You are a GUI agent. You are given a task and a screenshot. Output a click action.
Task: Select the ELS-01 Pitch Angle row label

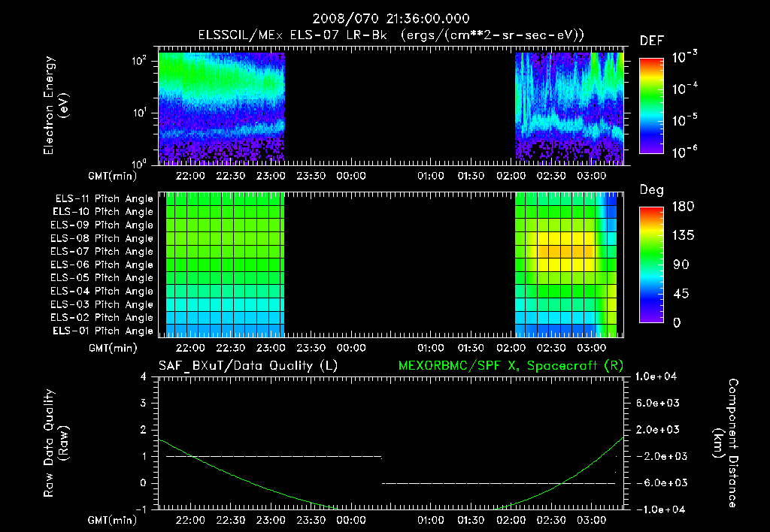click(x=103, y=331)
